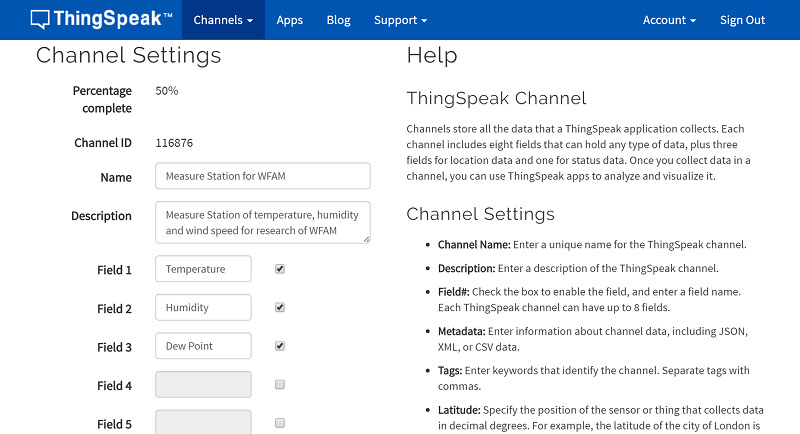This screenshot has width=800, height=434.
Task: Click the Percentage complete label
Action: pyautogui.click(x=102, y=99)
